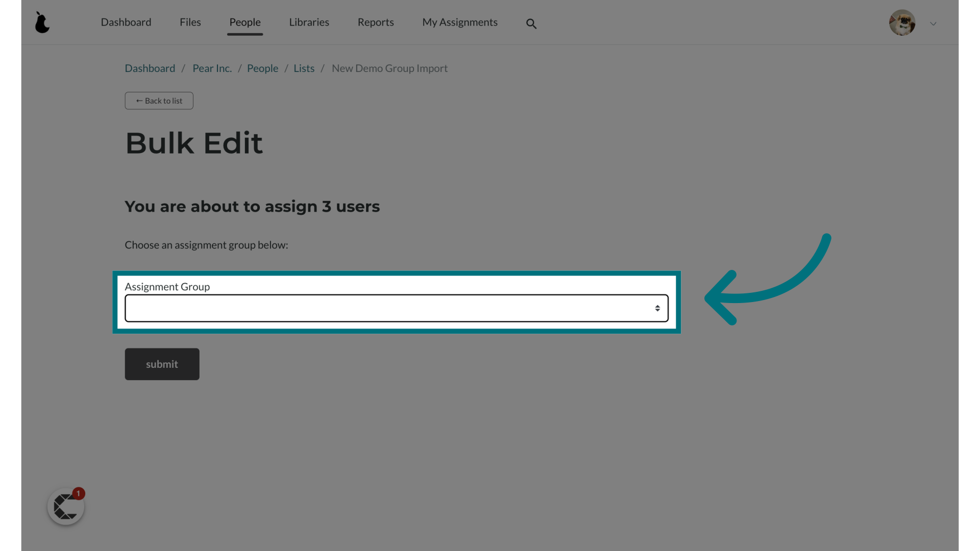The image size is (980, 551).
Task: Click the Dashboard navigation tab
Action: tap(126, 21)
